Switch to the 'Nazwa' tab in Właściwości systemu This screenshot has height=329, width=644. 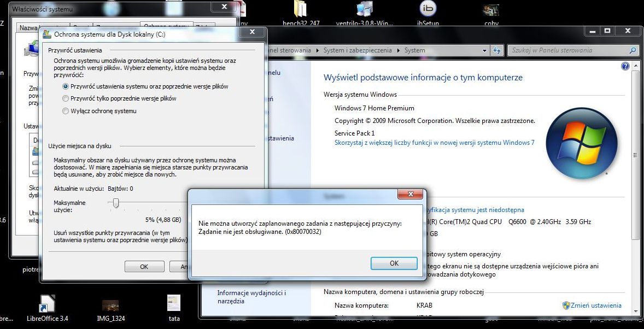coord(28,27)
